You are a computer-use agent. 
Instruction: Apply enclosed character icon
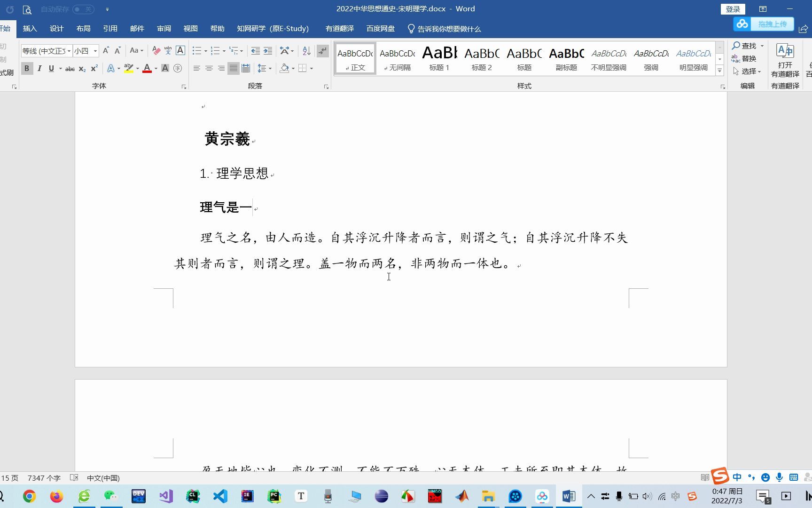coord(178,69)
